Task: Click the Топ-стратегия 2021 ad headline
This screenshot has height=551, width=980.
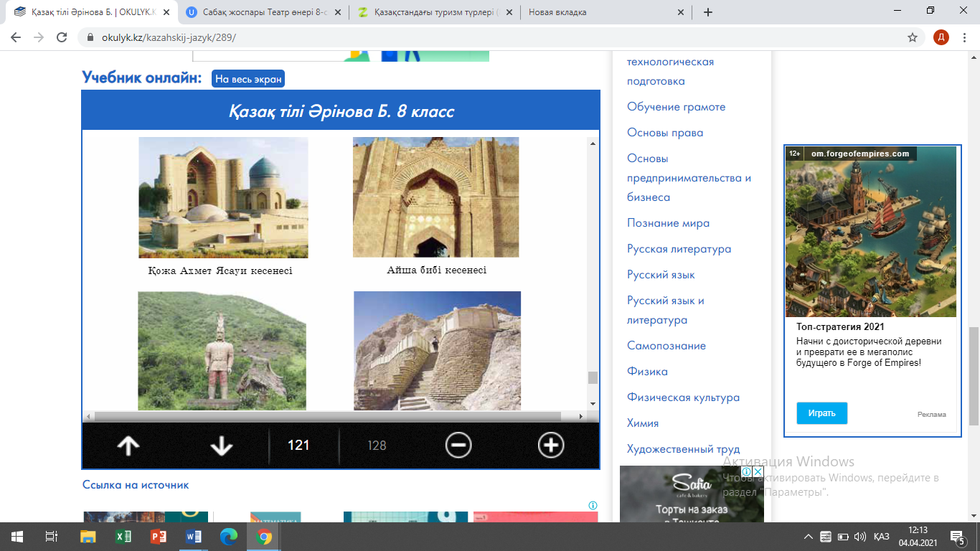Action: click(x=840, y=327)
